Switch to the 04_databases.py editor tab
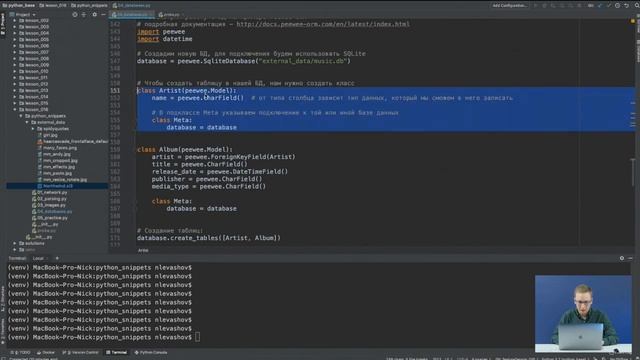The image size is (640, 360). (x=132, y=14)
